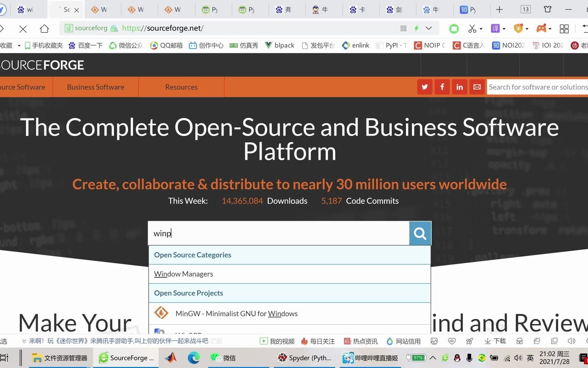Expand the screenshot tool dropdown arrow
588x368 pixels.
(x=481, y=29)
